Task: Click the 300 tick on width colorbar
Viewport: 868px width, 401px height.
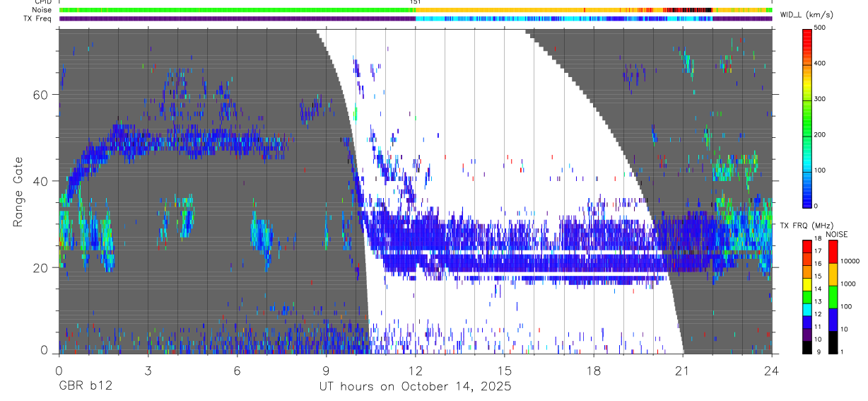Action: coord(821,98)
